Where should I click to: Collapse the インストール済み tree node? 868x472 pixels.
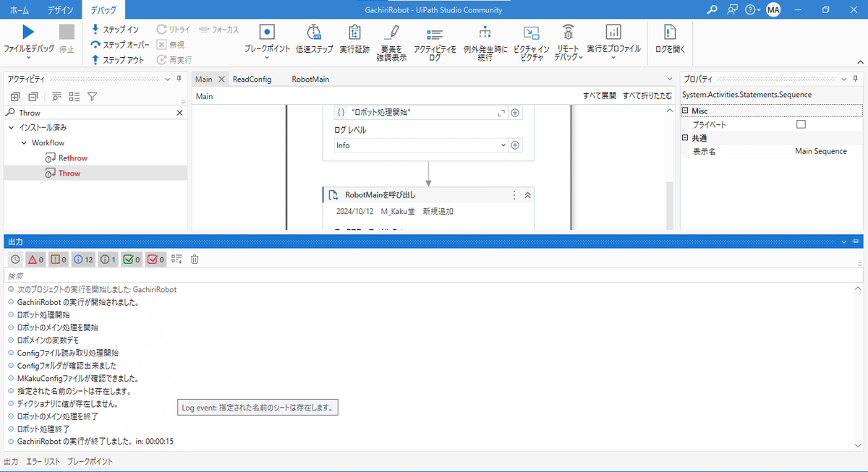12,127
